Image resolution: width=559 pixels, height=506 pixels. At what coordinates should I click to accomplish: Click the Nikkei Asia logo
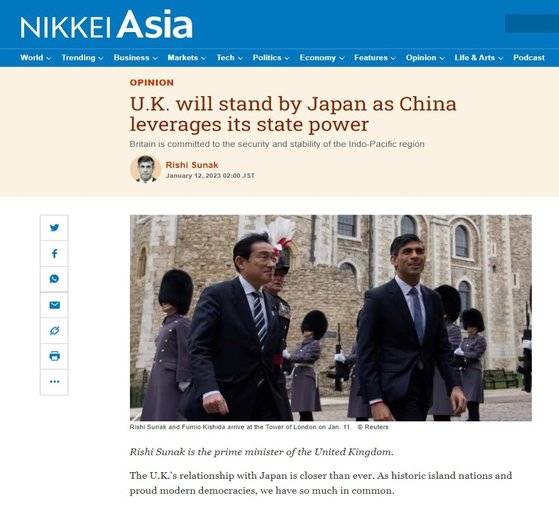106,25
